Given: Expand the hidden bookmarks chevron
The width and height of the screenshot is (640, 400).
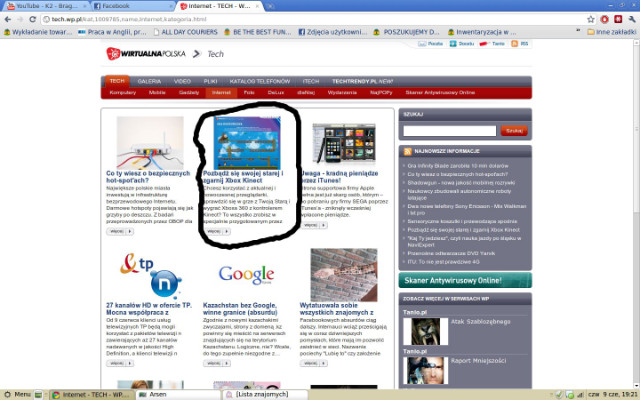Looking at the screenshot, I should pyautogui.click(x=578, y=31).
